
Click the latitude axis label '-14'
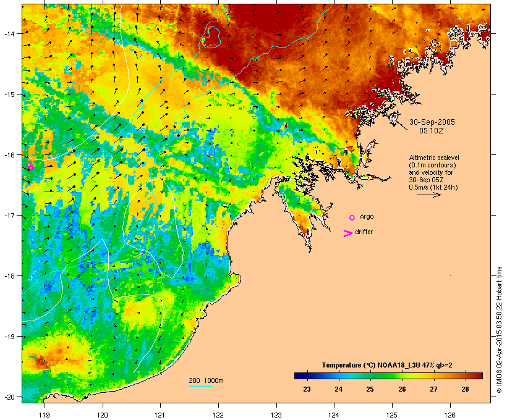[x=9, y=33]
